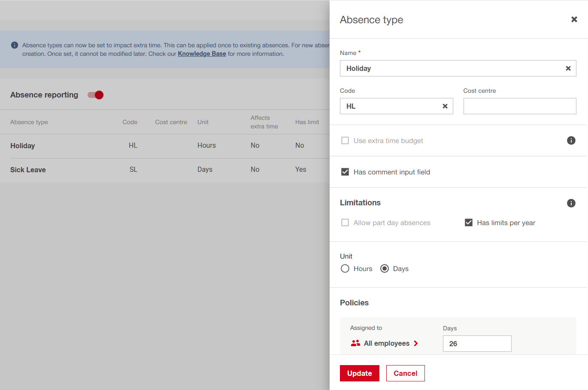Close the Absence type panel
This screenshot has height=390, width=588.
tap(574, 19)
